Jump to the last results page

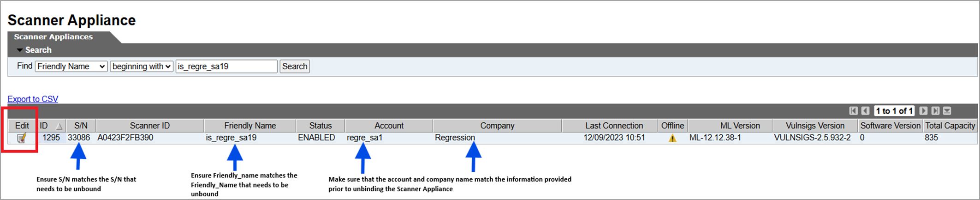click(x=935, y=111)
